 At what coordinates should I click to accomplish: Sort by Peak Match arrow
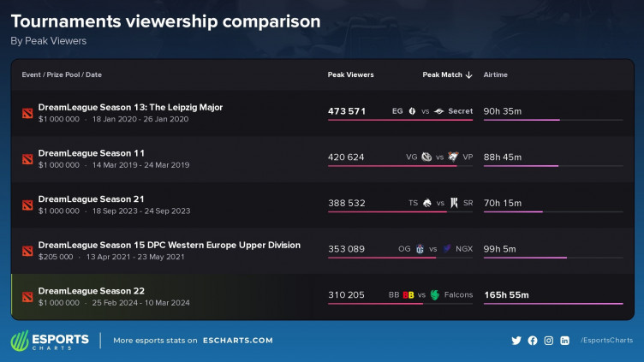pos(468,75)
